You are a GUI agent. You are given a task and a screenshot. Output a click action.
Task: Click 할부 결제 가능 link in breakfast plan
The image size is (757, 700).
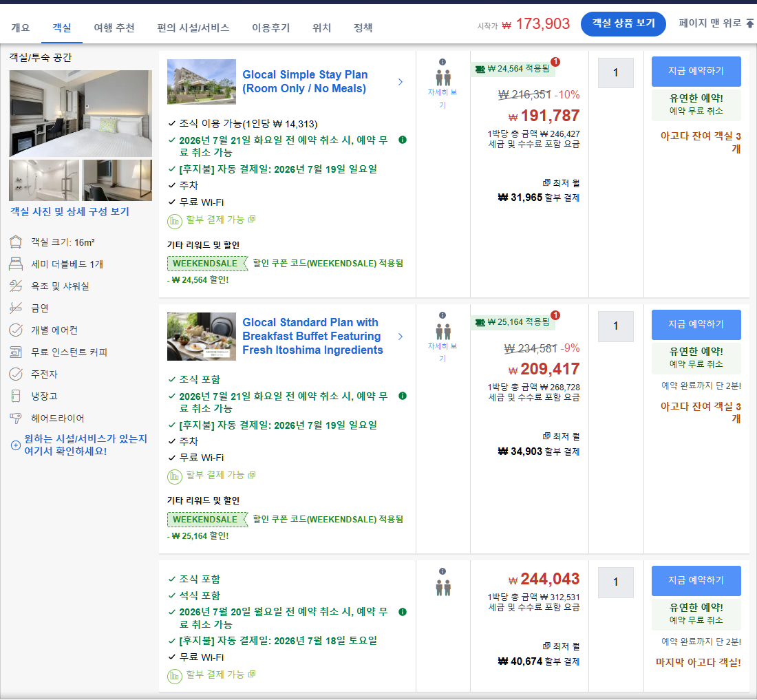click(x=221, y=475)
